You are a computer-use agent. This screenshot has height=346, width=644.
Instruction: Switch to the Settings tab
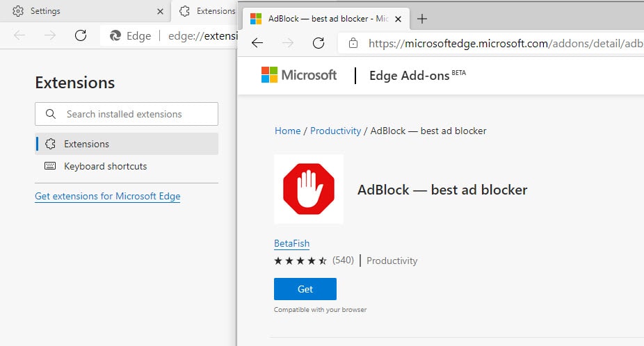pyautogui.click(x=84, y=11)
